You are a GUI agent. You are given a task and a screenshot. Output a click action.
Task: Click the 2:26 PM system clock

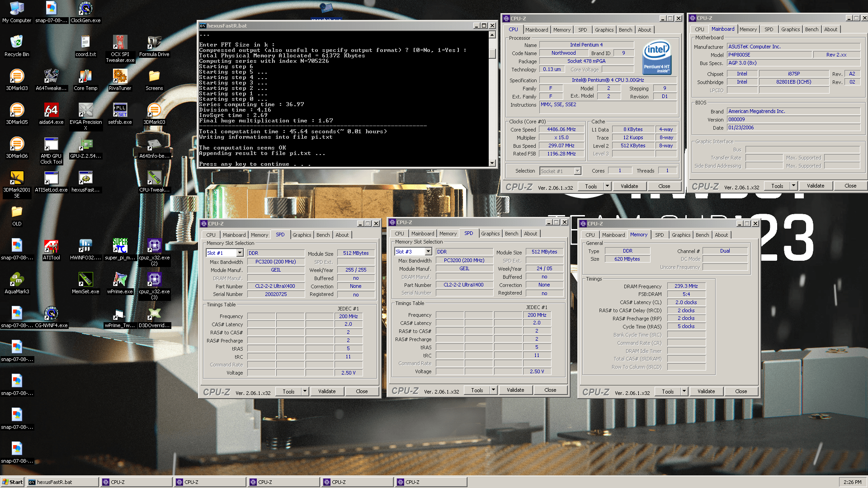852,482
